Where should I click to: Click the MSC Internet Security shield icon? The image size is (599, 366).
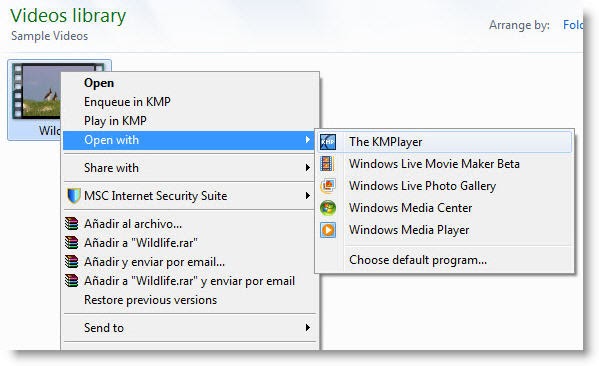pyautogui.click(x=73, y=196)
